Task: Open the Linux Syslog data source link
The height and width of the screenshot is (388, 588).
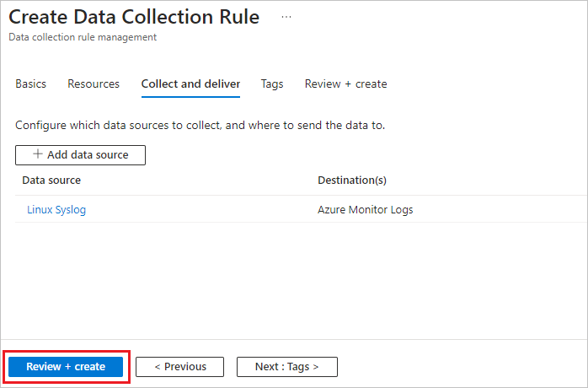Action: (x=56, y=209)
